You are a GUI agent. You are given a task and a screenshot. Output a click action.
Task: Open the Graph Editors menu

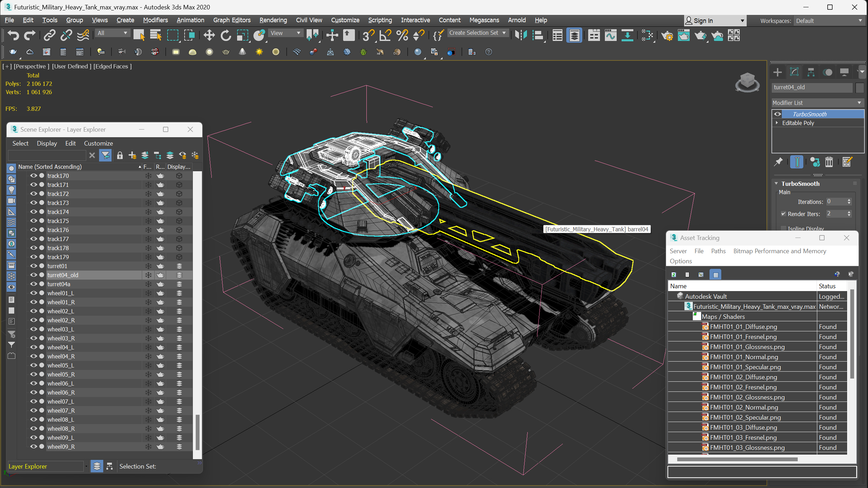pos(232,20)
